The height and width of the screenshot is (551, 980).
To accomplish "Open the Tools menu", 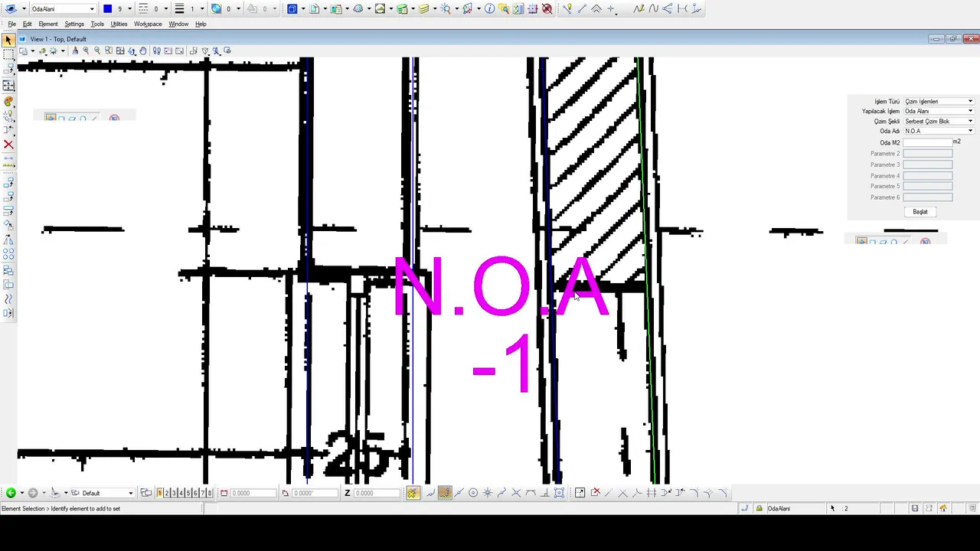I will click(97, 24).
